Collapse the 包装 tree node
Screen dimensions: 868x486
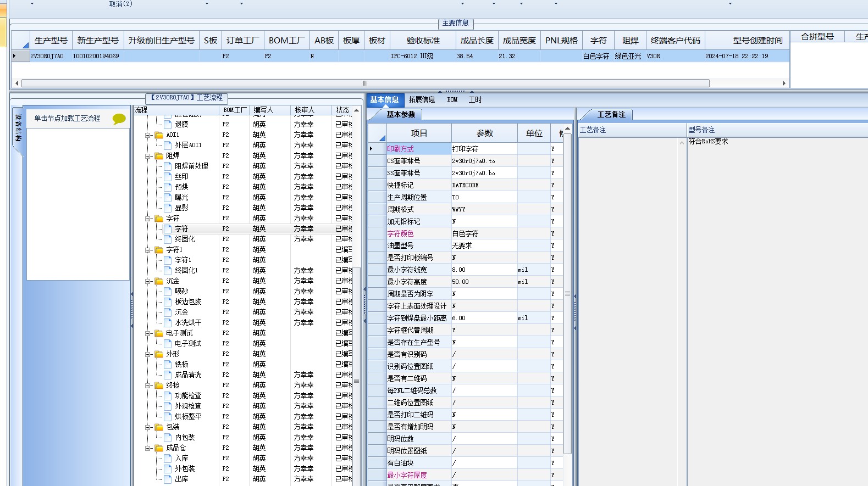(148, 427)
